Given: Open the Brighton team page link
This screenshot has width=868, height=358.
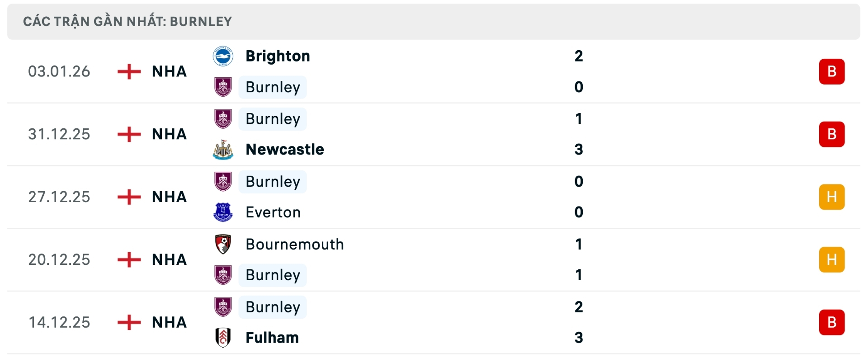Looking at the screenshot, I should [278, 57].
